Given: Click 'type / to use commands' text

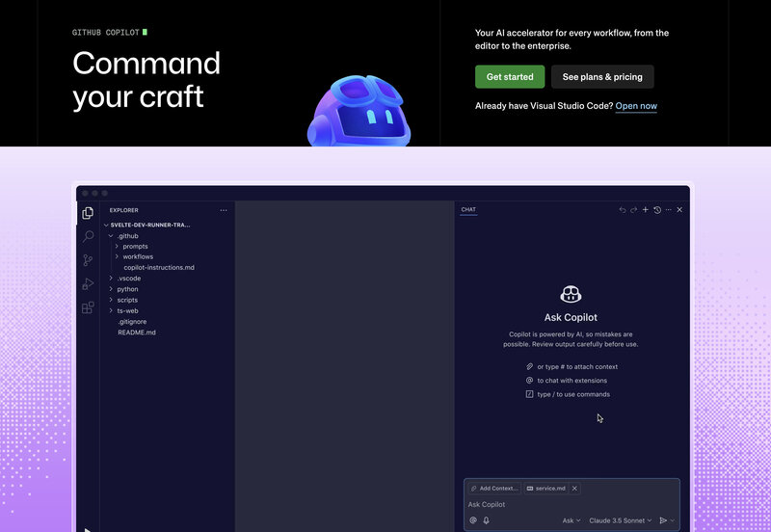Looking at the screenshot, I should pyautogui.click(x=573, y=394).
